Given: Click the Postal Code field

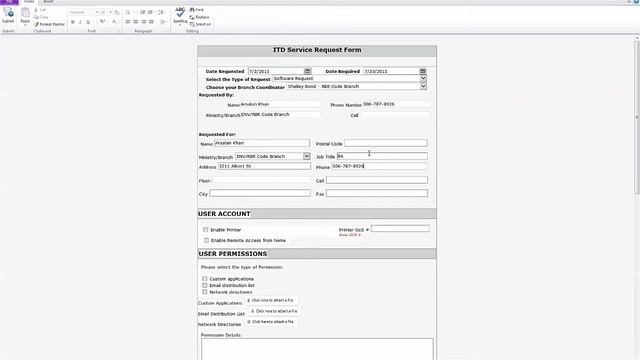Looking at the screenshot, I should tap(386, 143).
